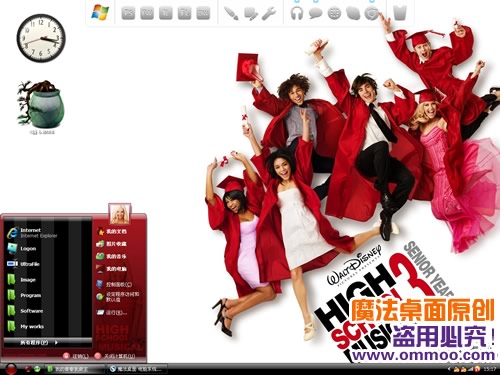The height and width of the screenshot is (375, 500).
Task: Click the red round start button
Action: pyautogui.click(x=10, y=369)
